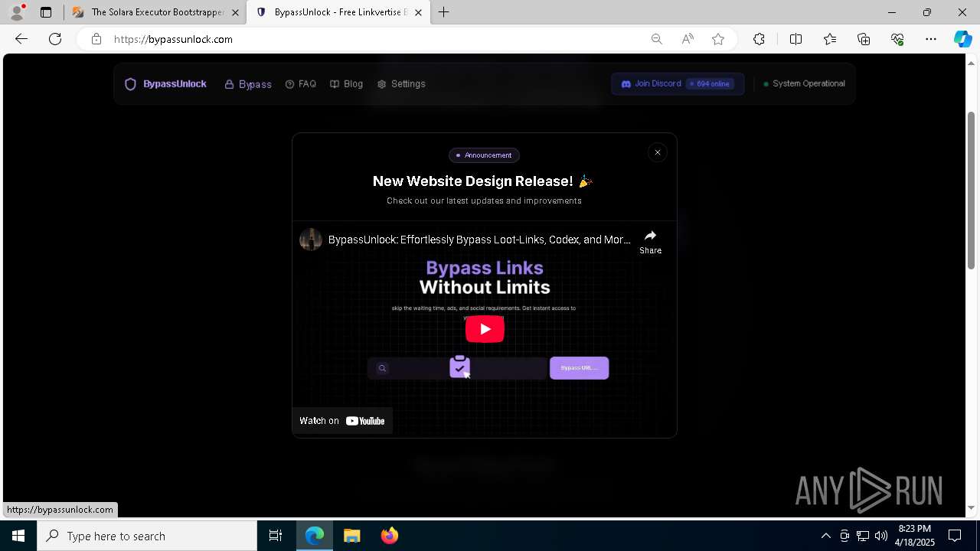Viewport: 980px width, 551px height.
Task: Open the Windows Start menu
Action: point(18,536)
